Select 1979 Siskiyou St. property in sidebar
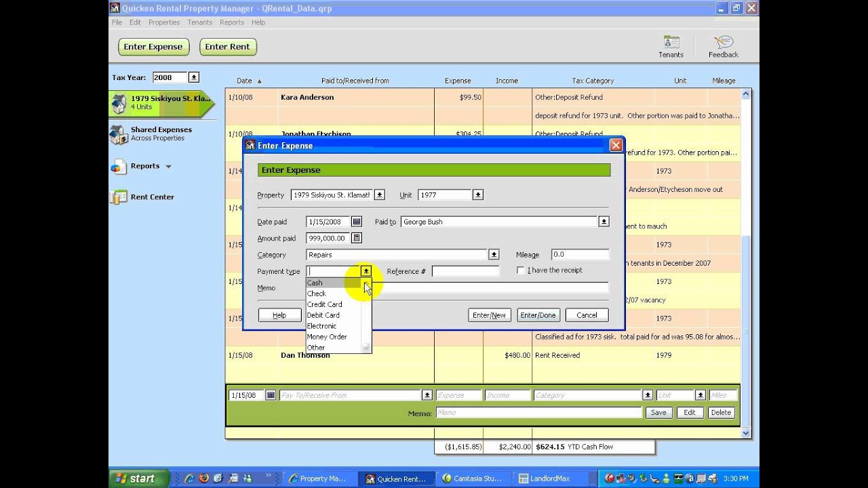 161,102
